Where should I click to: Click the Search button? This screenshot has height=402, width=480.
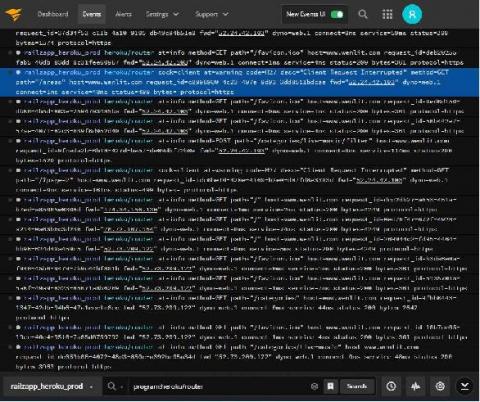[357, 386]
